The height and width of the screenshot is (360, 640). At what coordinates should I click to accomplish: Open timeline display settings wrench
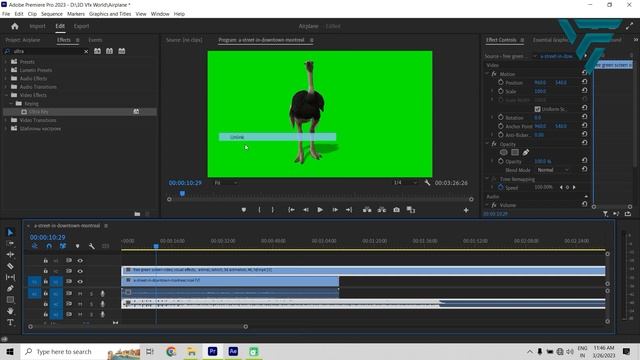click(91, 246)
